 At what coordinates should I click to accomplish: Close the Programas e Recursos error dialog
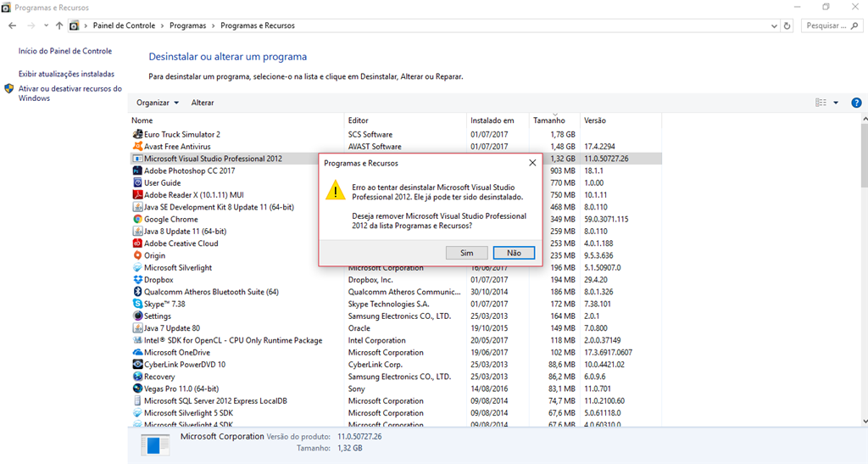(532, 163)
